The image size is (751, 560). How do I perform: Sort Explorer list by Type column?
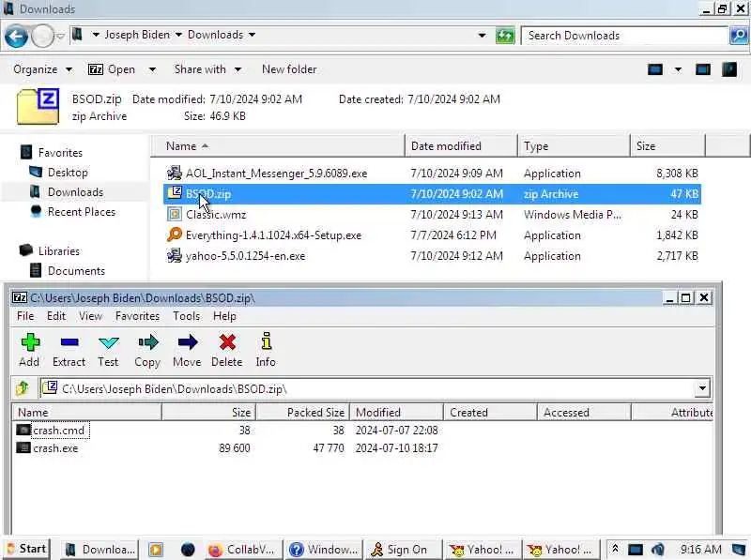click(574, 146)
